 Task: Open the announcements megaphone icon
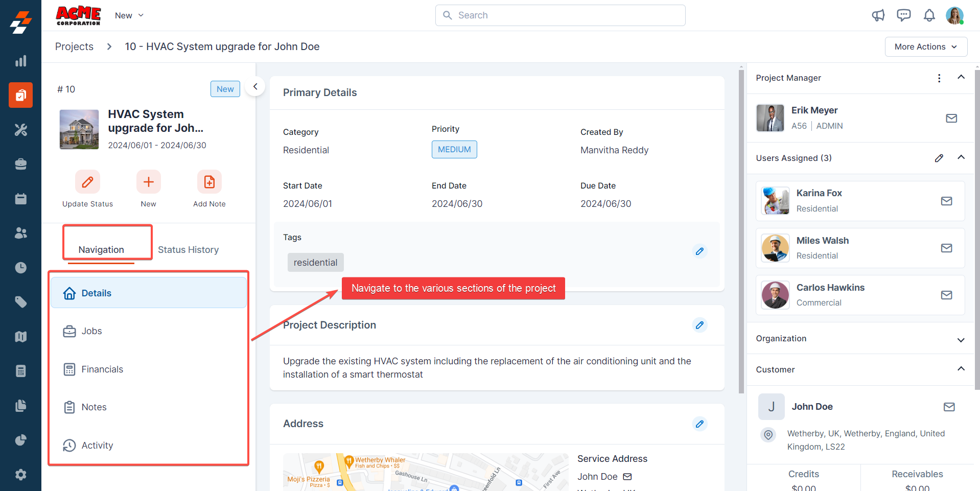tap(878, 15)
